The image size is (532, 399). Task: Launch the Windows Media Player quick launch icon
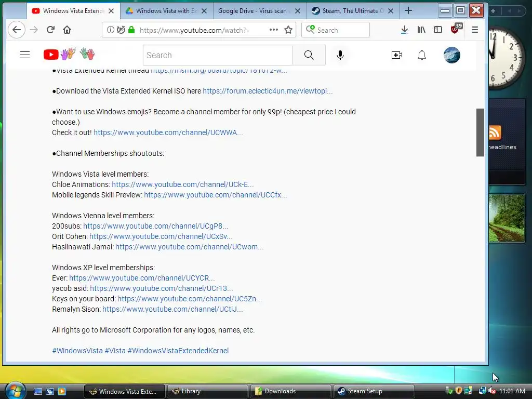[x=62, y=391]
